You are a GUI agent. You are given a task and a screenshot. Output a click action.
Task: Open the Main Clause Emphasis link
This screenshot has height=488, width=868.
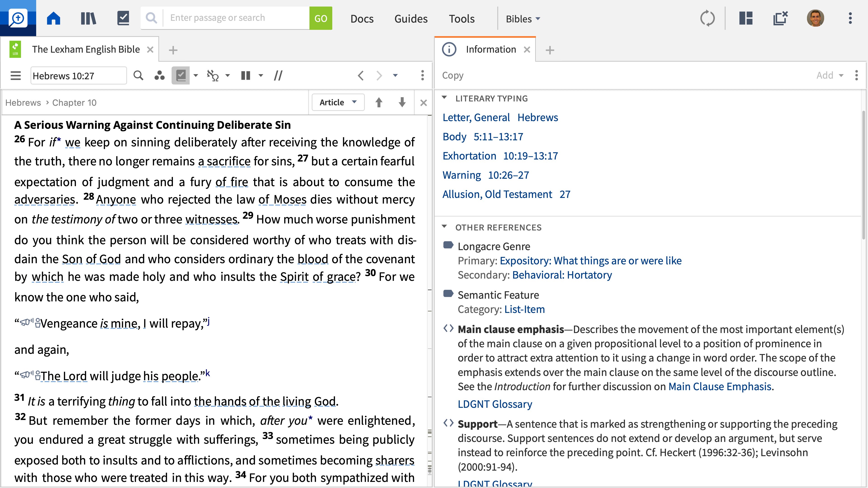pos(720,387)
